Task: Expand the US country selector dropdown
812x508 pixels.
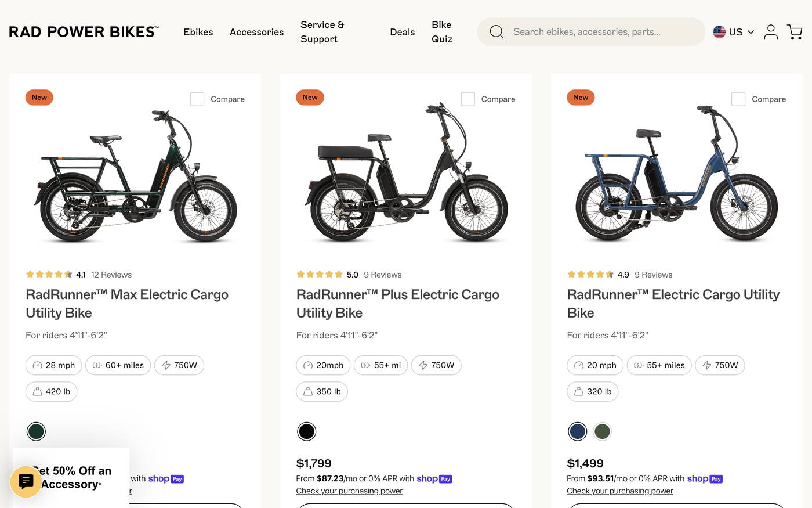Action: [733, 31]
